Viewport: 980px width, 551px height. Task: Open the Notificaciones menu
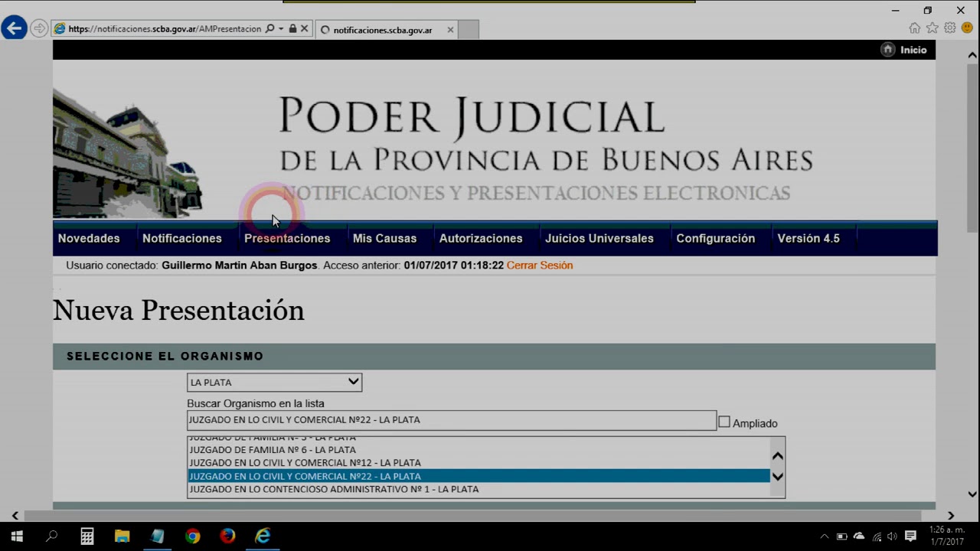pos(182,239)
